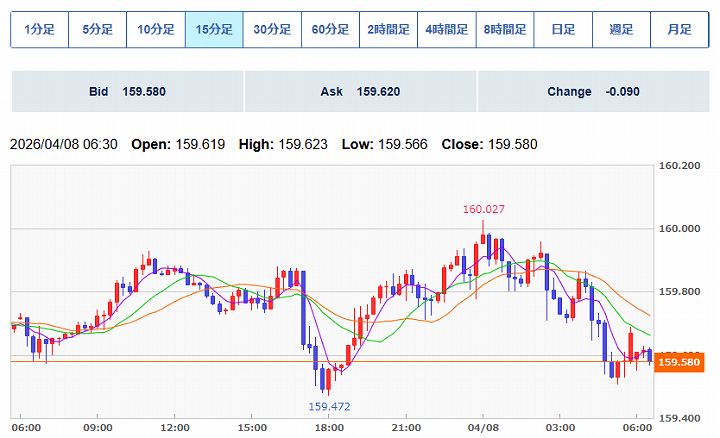Viewport: 720px width, 438px height.
Task: Click the 18:00 label on time axis
Action: [328, 426]
